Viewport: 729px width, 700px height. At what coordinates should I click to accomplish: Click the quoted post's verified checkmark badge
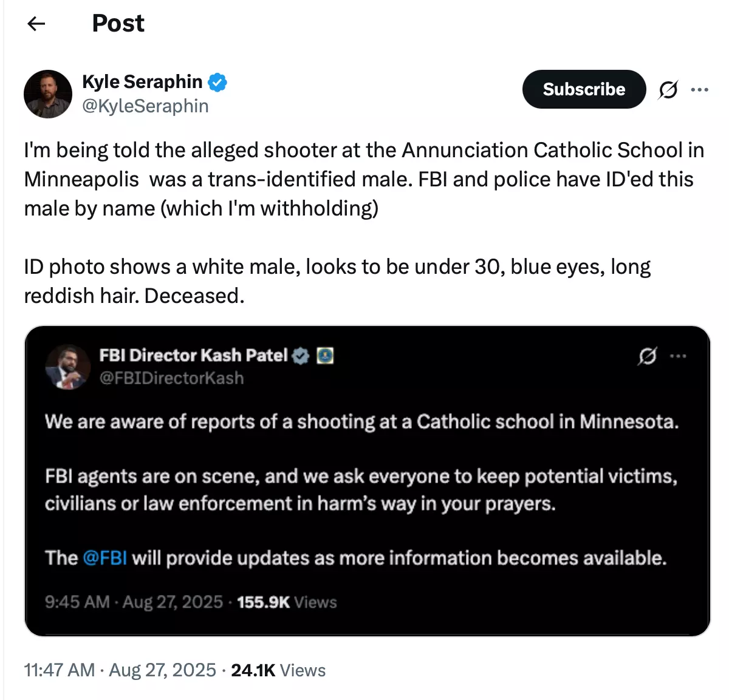coord(301,356)
